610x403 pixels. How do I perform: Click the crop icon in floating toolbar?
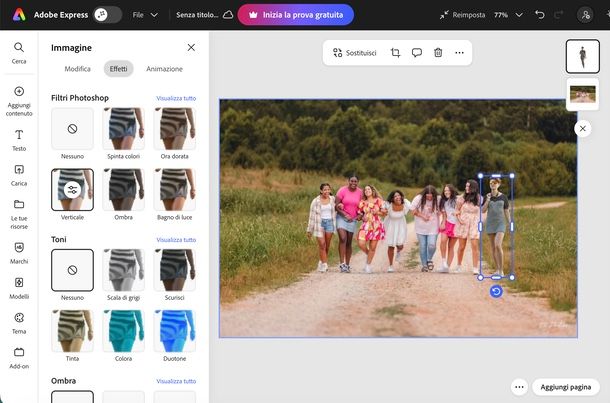(x=395, y=52)
